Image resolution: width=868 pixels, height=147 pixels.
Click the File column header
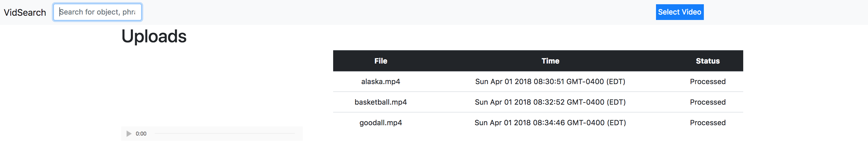point(380,61)
